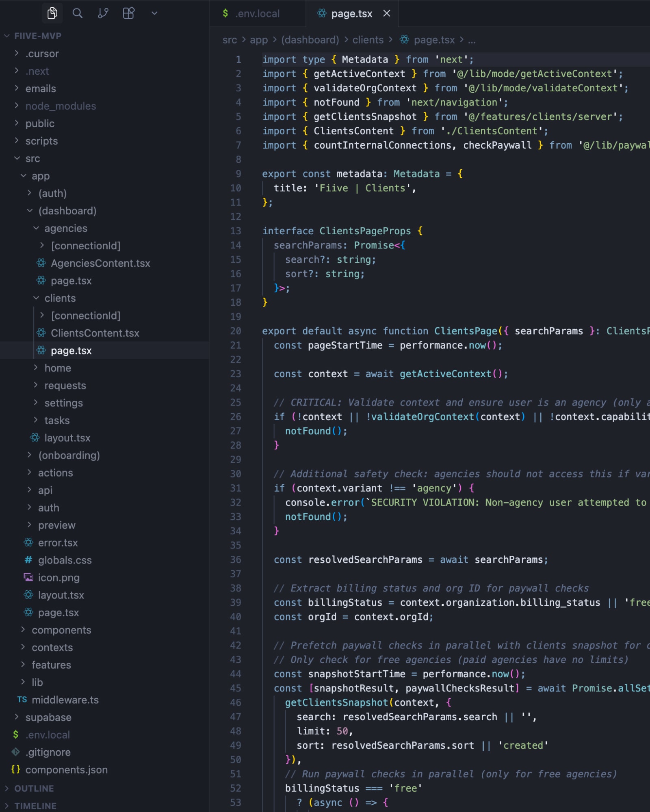Expand the OUTLINE section
This screenshot has height=812, width=650.
pyautogui.click(x=105, y=788)
